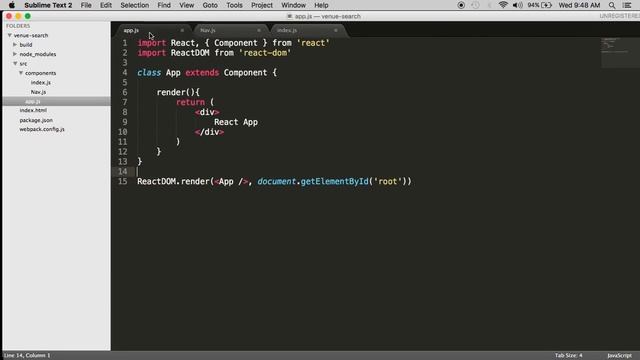The image size is (640, 360).
Task: Open index.html in the sidebar
Action: click(33, 110)
